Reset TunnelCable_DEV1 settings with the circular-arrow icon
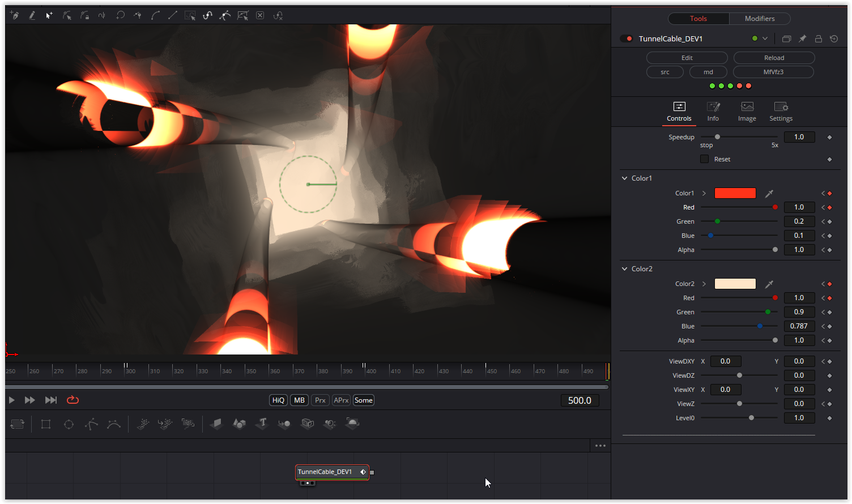Screen dimensions: 852x504 (834, 39)
